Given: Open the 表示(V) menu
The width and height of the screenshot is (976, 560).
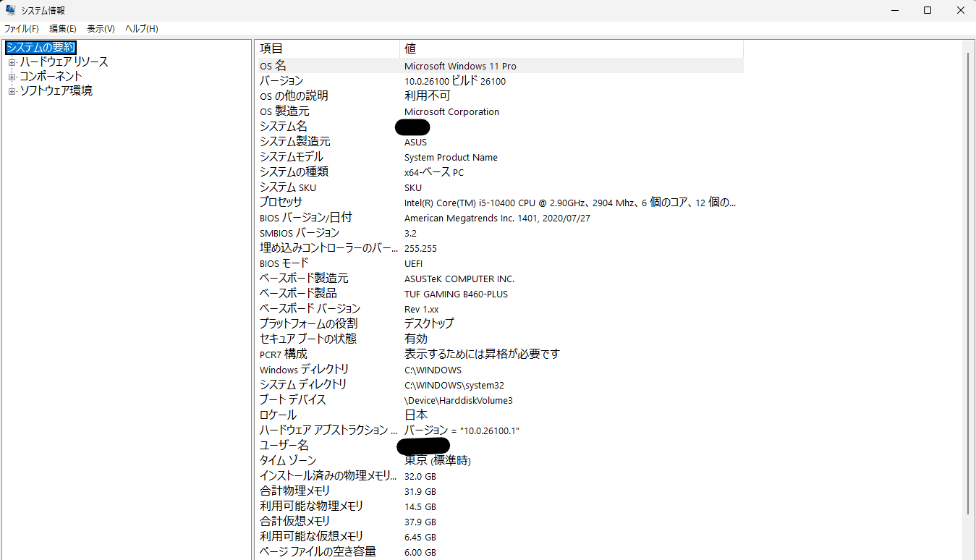Looking at the screenshot, I should [x=101, y=29].
